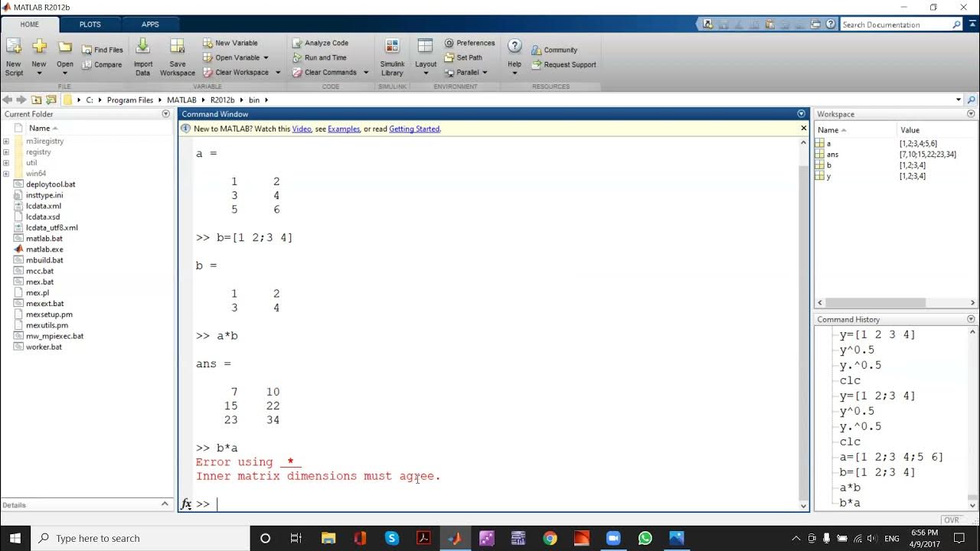The image size is (980, 551).
Task: Click the Run and Time tool
Action: click(x=319, y=57)
